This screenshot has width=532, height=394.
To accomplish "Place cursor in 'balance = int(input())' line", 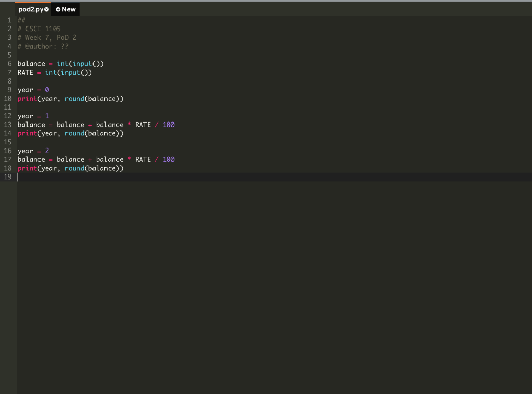I will (x=61, y=64).
